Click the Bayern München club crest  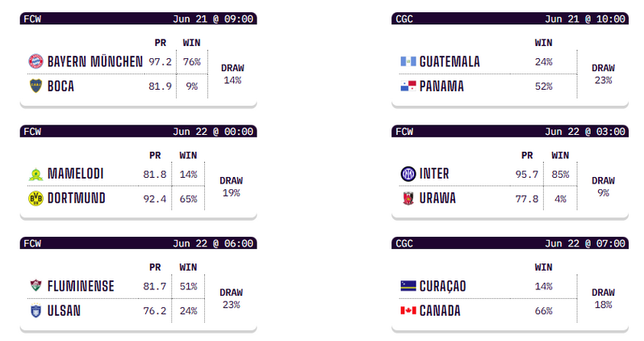point(35,61)
